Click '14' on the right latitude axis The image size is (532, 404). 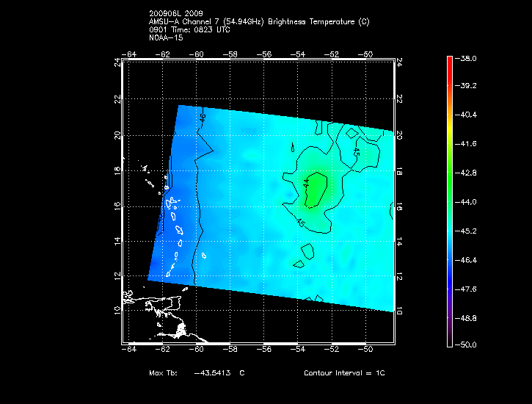(x=399, y=242)
